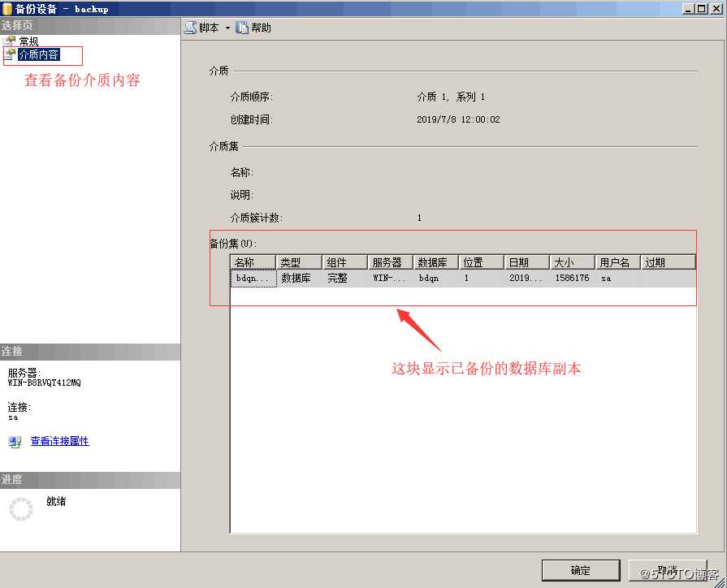Sort by the 过期 column header

click(668, 262)
